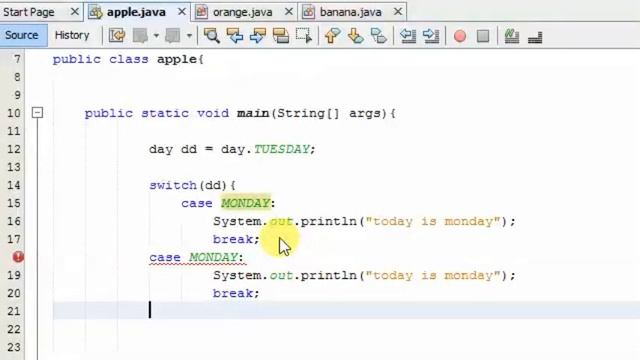Click 'break;' on line 20
Image resolution: width=640 pixels, height=360 pixels.
click(236, 293)
